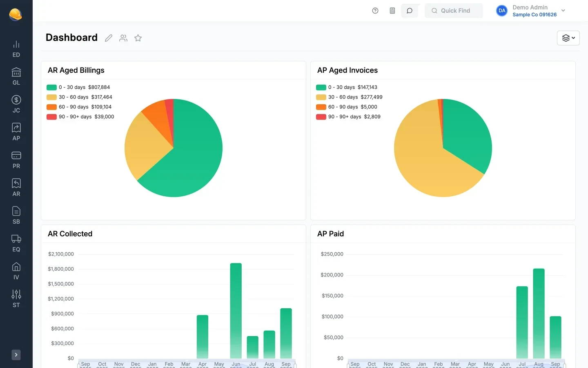588x368 pixels.
Task: Focus the Quick Find search field
Action: (x=454, y=11)
